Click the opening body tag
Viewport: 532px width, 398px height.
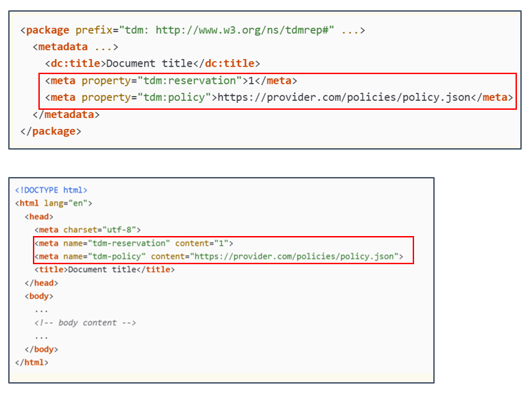[39, 296]
